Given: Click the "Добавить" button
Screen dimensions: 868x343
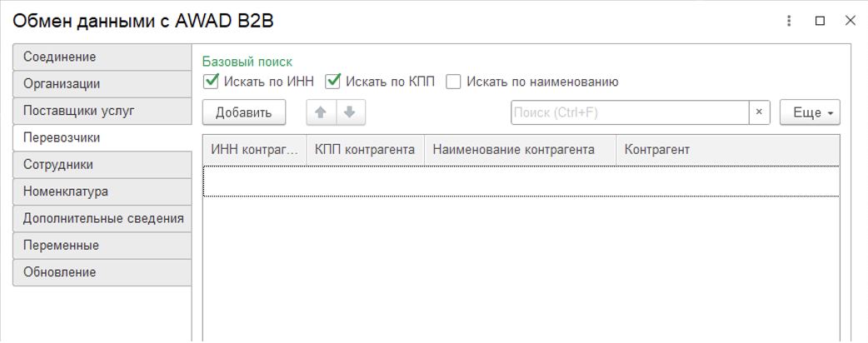Looking at the screenshot, I should 244,112.
